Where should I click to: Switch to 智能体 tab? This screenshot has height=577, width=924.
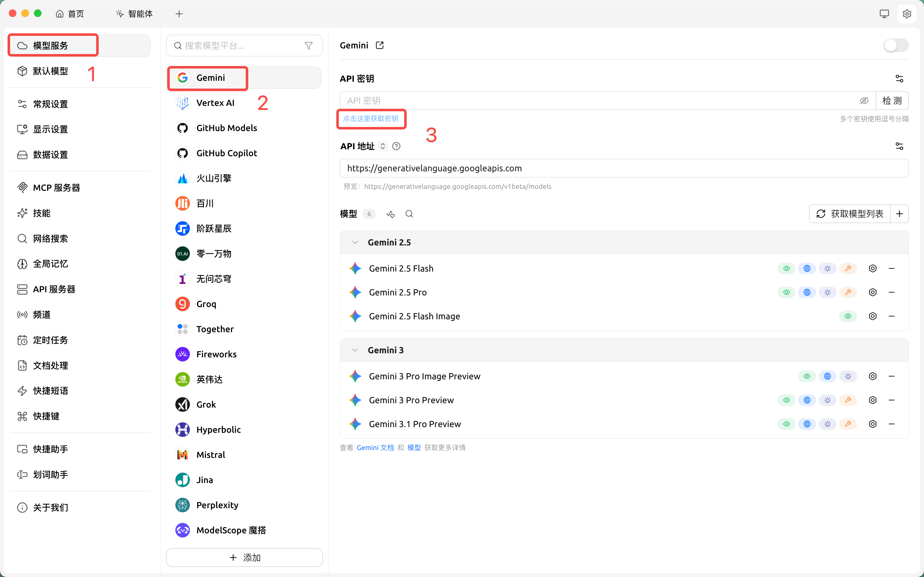pos(134,14)
